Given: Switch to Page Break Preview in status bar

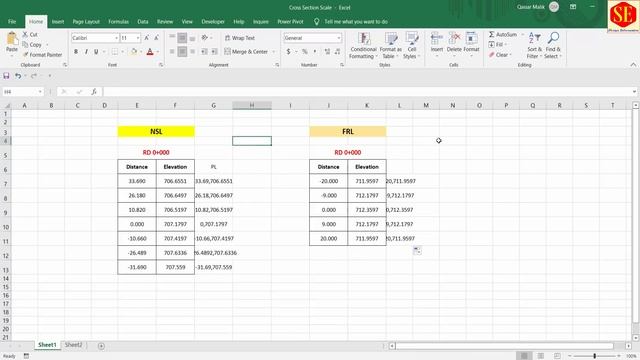Looking at the screenshot, I should point(557,356).
